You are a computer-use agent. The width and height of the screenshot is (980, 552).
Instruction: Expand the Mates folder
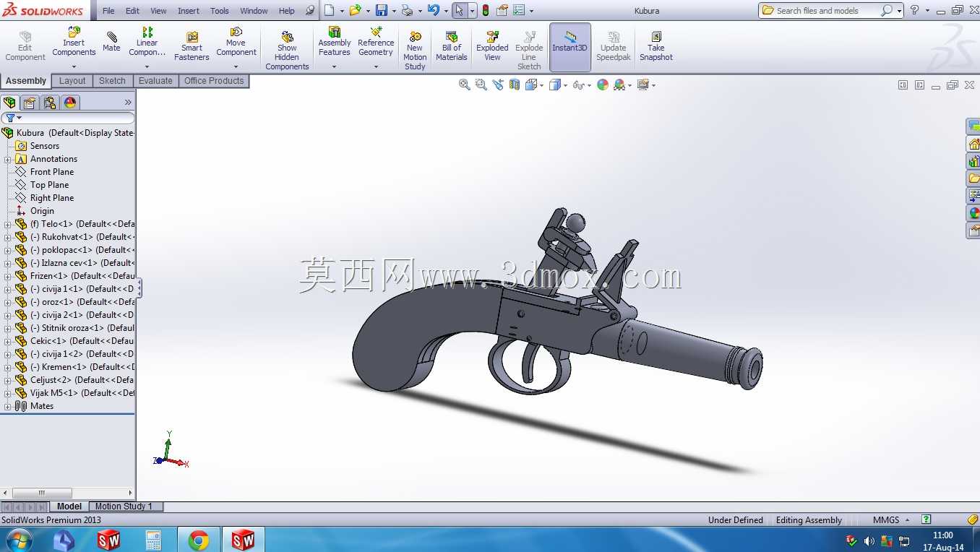point(7,406)
